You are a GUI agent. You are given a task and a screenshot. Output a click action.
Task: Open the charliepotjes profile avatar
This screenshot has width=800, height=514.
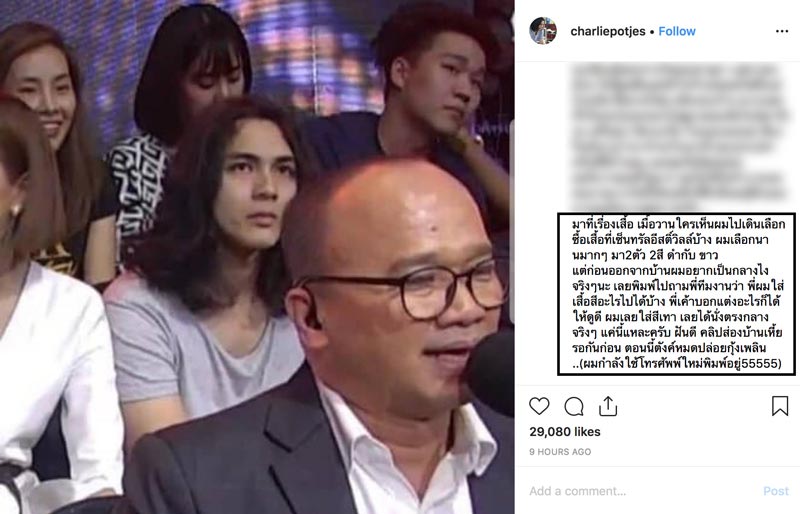[543, 31]
